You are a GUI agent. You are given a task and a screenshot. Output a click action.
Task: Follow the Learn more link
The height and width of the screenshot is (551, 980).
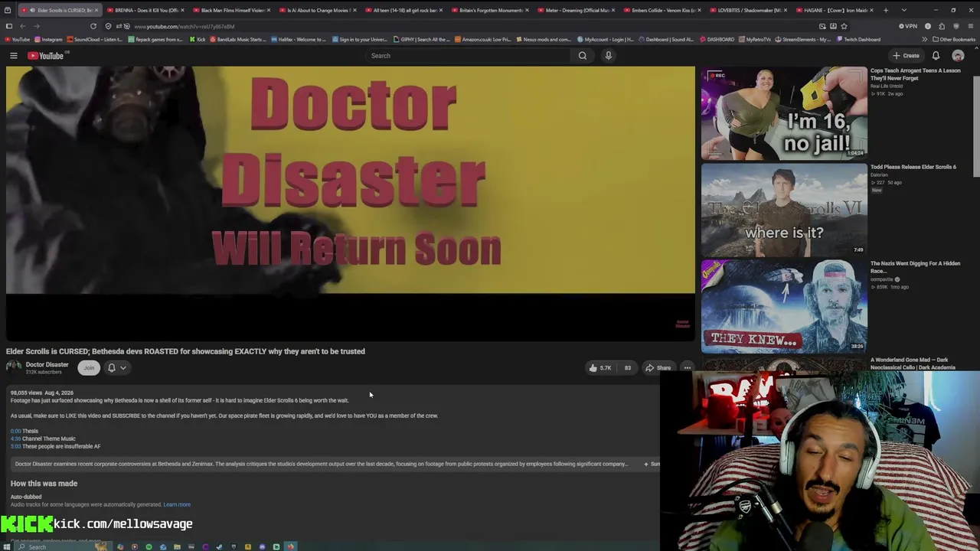[x=177, y=504]
